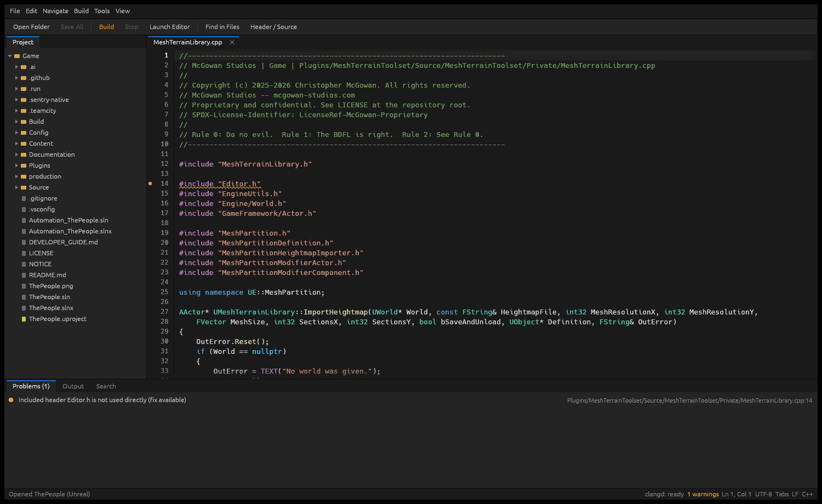Select ThePeople.sln in the project tree
822x504 pixels.
point(49,297)
